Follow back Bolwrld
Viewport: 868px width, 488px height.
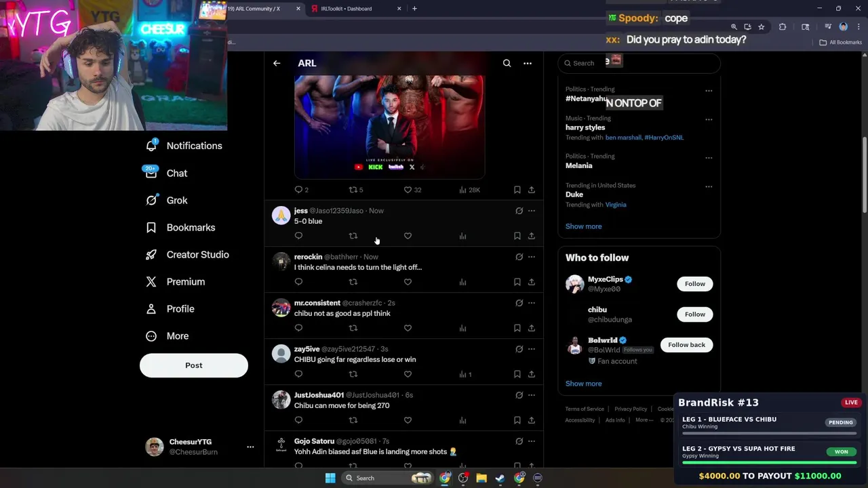pyautogui.click(x=686, y=345)
